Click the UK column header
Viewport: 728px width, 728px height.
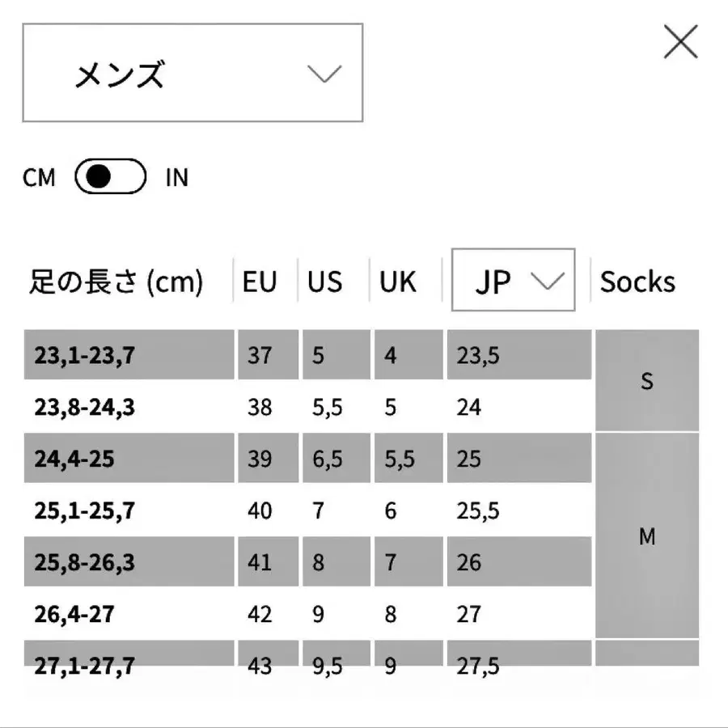[398, 281]
